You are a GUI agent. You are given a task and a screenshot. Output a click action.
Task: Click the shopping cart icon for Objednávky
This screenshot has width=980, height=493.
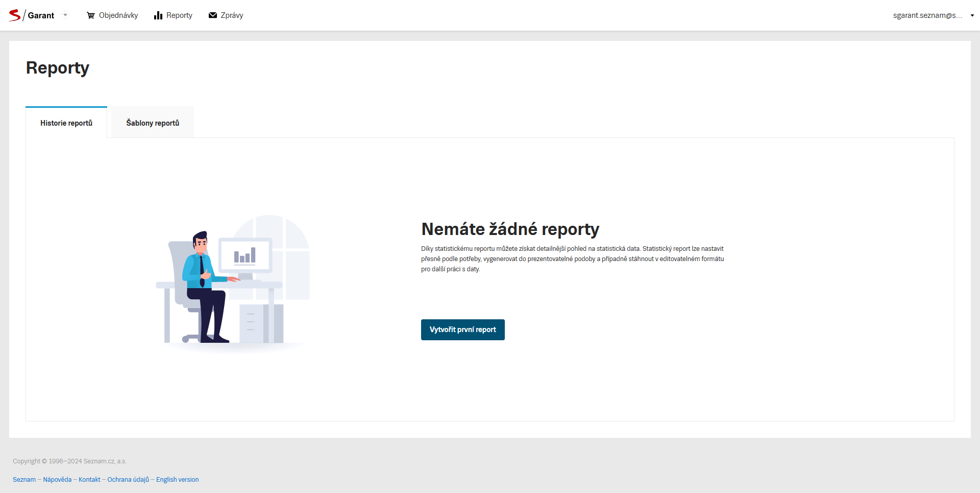coord(91,15)
